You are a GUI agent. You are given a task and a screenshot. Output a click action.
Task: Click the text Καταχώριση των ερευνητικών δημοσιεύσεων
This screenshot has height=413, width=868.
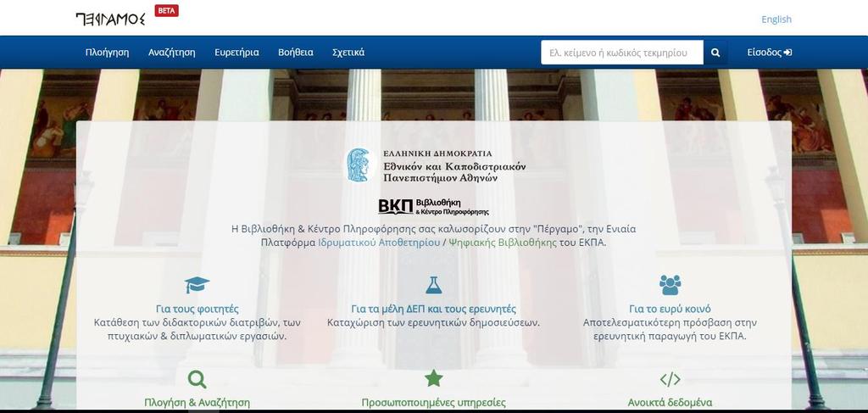[433, 322]
